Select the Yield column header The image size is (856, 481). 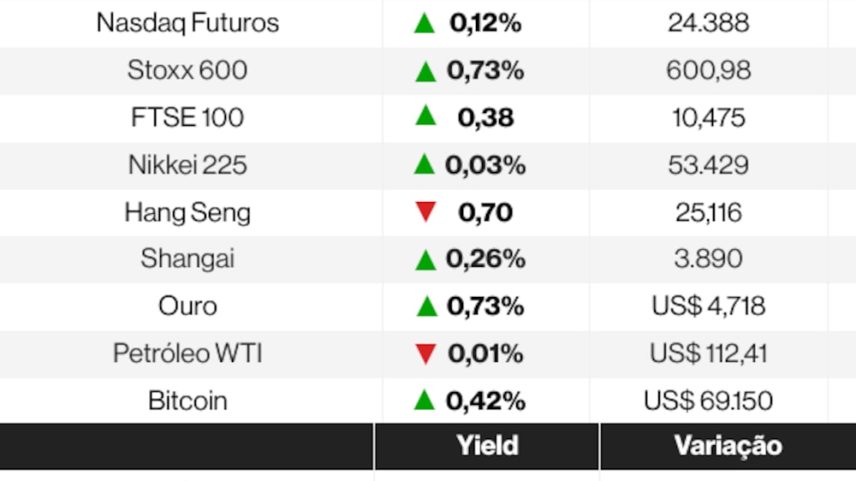click(x=487, y=446)
